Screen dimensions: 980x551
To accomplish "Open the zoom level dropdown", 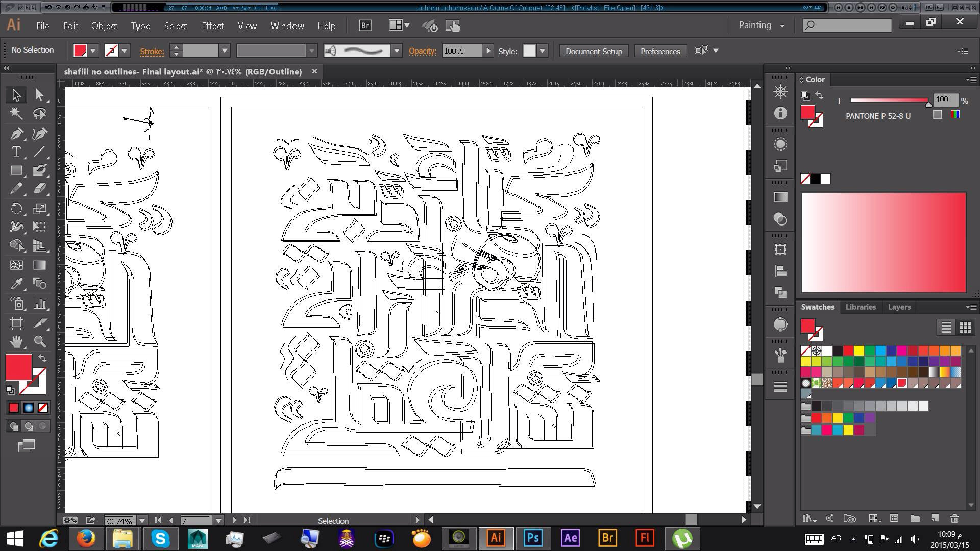I will pyautogui.click(x=142, y=521).
